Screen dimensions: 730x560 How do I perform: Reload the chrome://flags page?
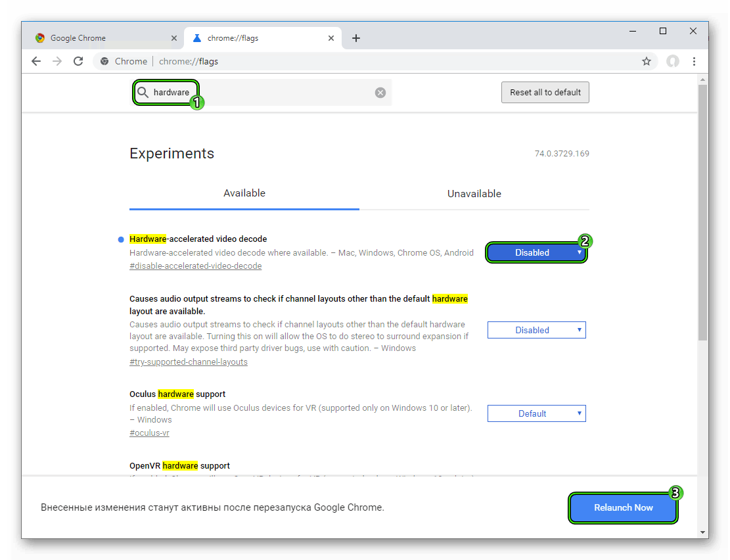click(x=78, y=61)
